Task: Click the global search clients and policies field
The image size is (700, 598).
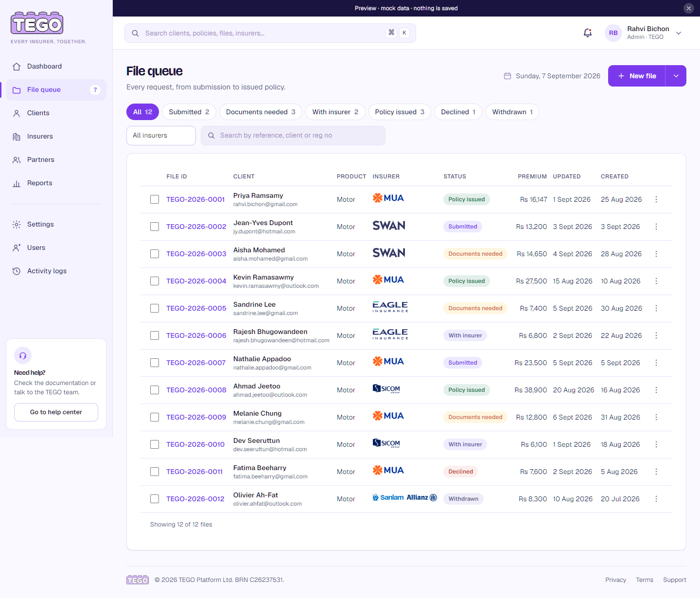Action: pos(270,33)
